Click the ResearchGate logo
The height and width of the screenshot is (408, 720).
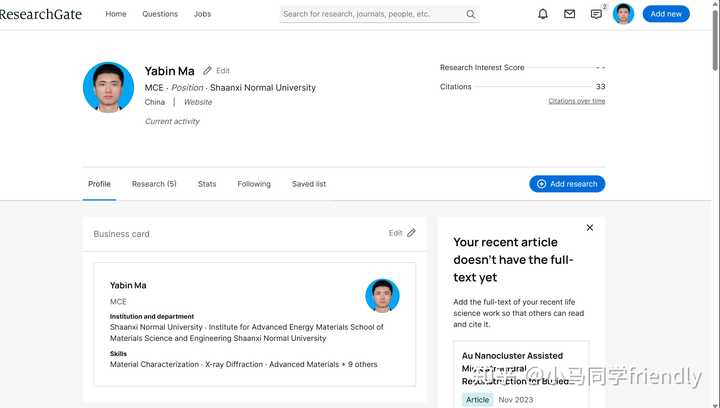[41, 14]
